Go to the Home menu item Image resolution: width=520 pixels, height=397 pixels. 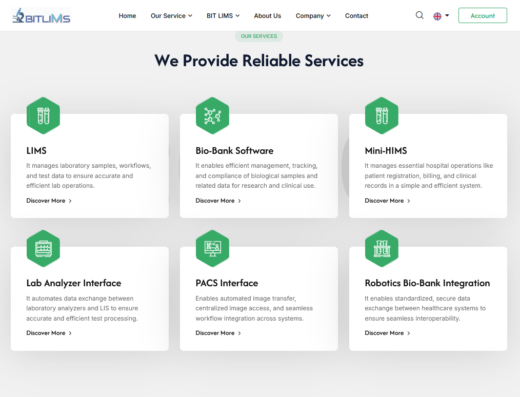(127, 16)
